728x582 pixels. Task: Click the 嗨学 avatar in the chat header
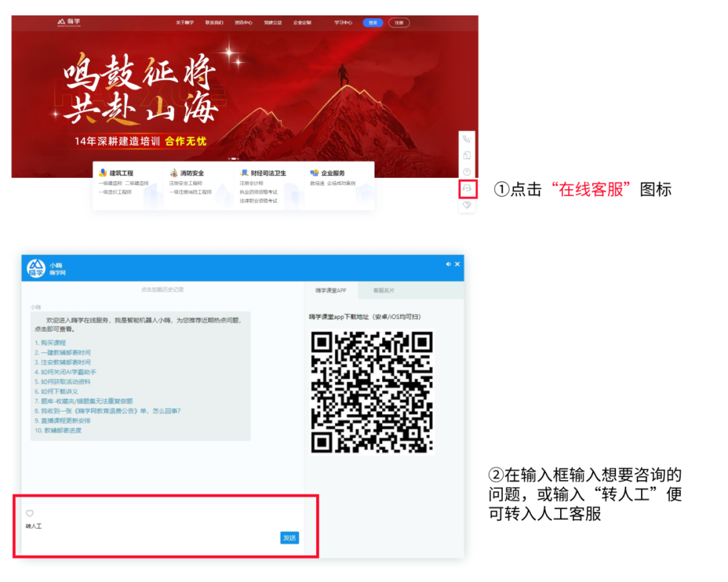(x=36, y=268)
